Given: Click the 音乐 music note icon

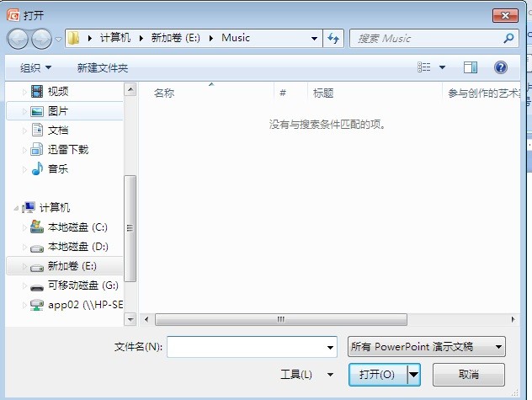Looking at the screenshot, I should pyautogui.click(x=37, y=168).
